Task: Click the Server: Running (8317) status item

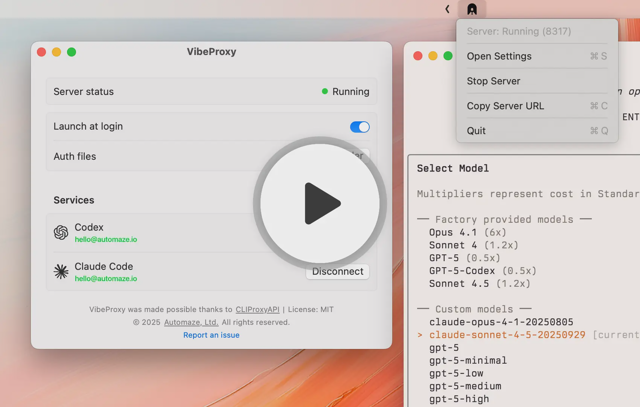Action: click(x=519, y=31)
